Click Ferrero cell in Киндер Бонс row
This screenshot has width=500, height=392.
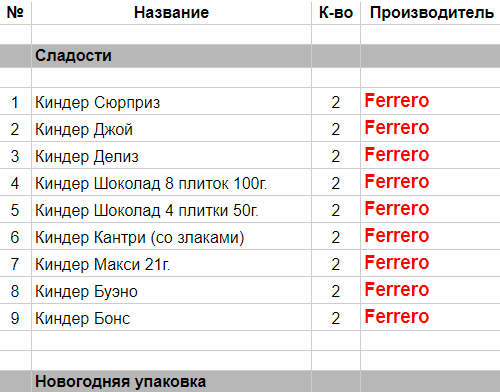(430, 318)
